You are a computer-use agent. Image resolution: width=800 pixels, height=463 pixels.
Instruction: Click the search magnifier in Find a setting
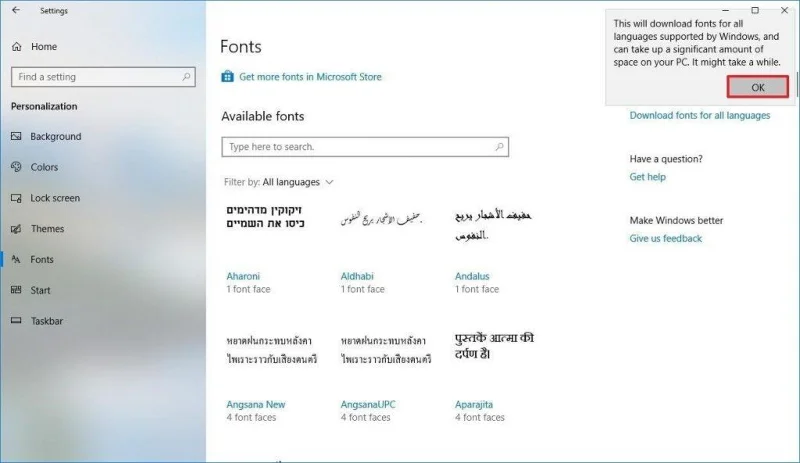coord(186,77)
